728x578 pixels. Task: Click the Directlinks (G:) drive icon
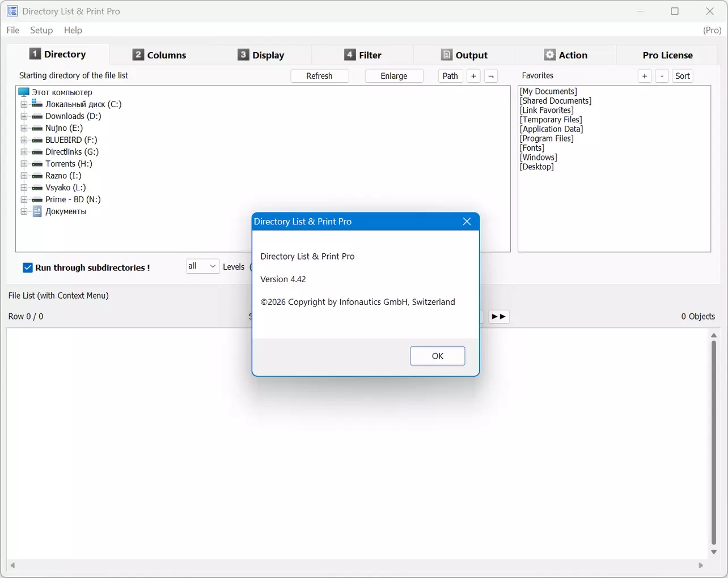click(37, 152)
